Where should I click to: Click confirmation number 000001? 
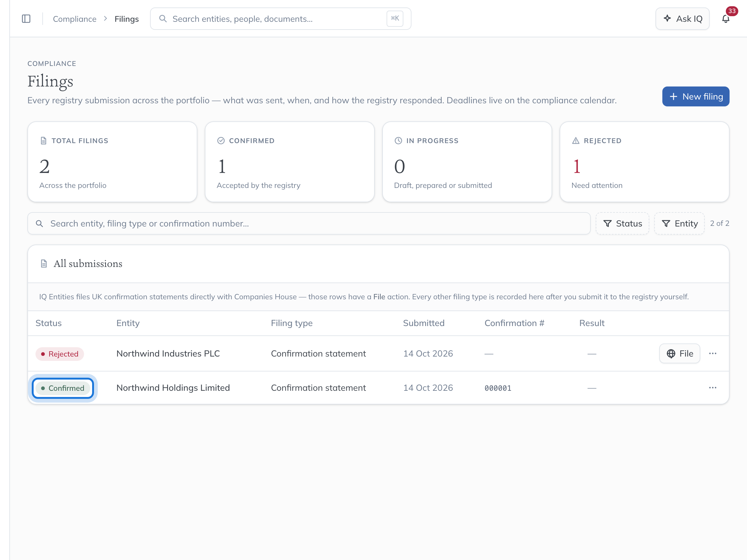(498, 388)
